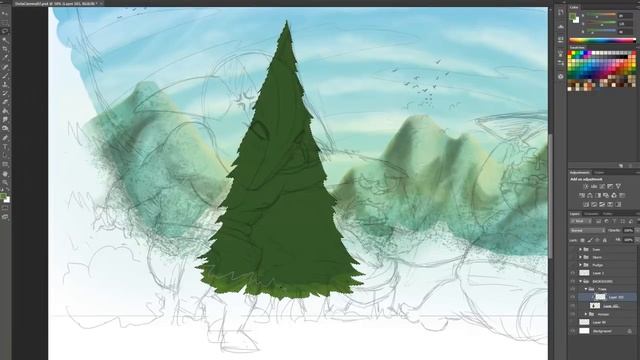
Task: Open the Adjustments tab
Action: pos(579,173)
